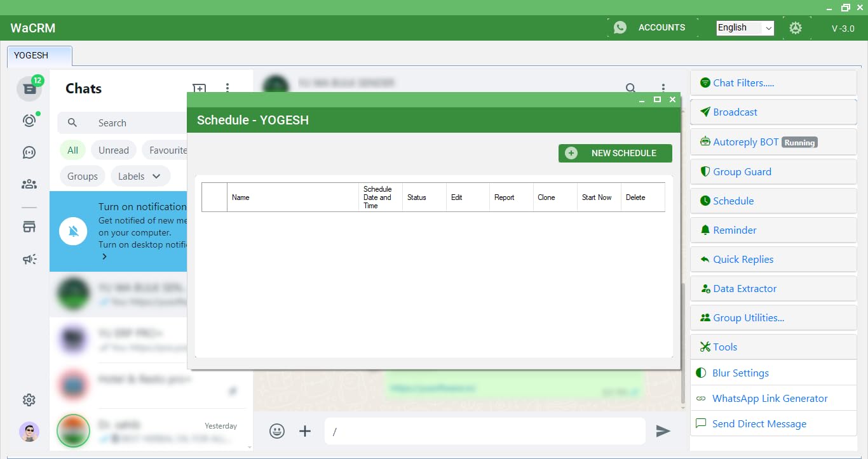Click the Clone column header
This screenshot has height=459, width=868.
pos(555,197)
